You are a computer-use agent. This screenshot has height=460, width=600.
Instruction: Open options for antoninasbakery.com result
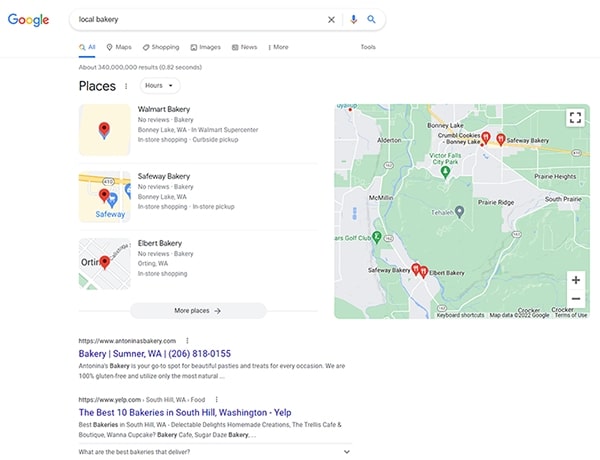[187, 341]
